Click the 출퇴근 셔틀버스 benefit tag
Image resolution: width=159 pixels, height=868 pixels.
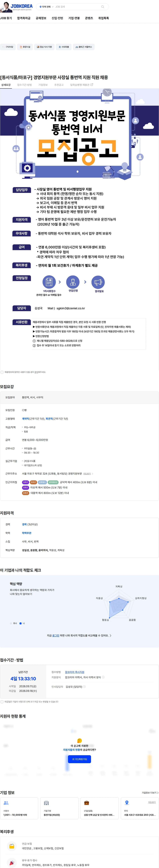83,47
